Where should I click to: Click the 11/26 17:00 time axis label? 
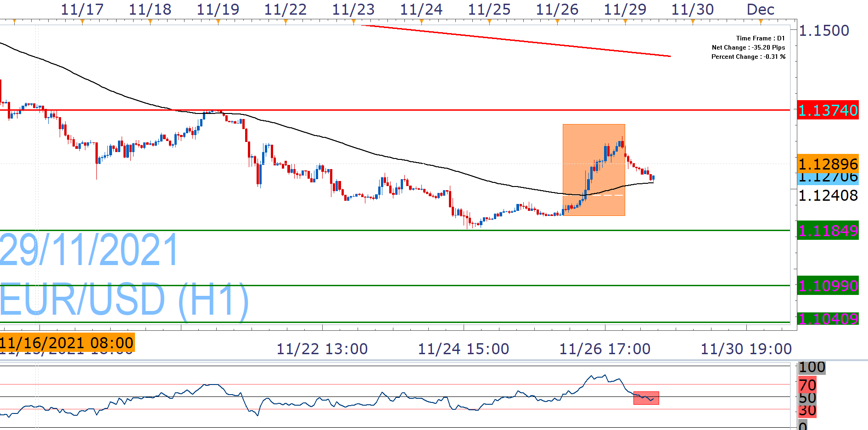605,349
